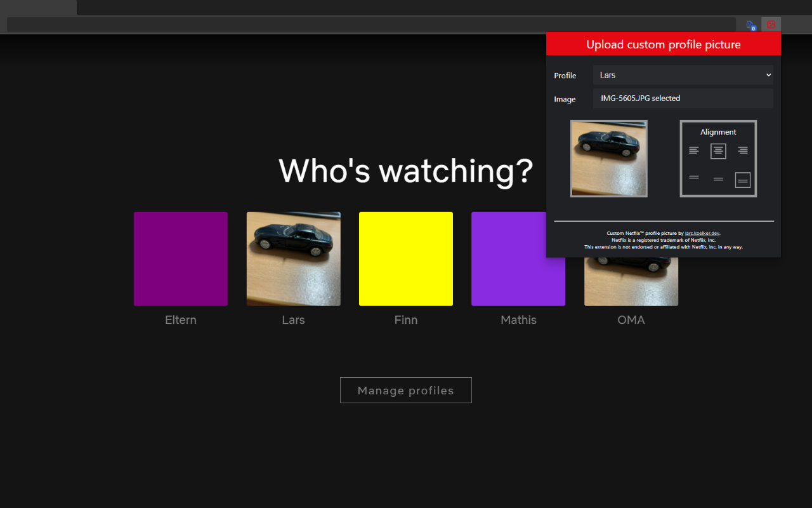Select top vertical alignment icon

pos(694,177)
